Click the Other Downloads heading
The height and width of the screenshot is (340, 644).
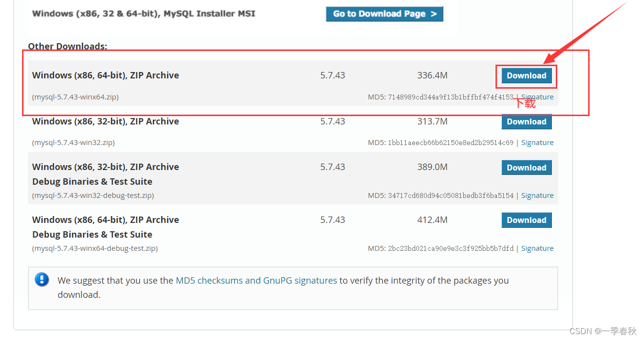pos(68,46)
